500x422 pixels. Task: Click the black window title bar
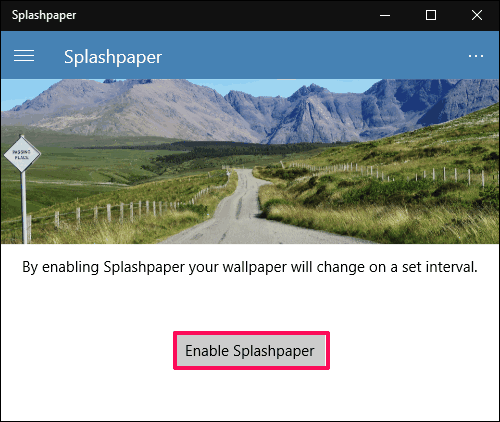coord(217,15)
